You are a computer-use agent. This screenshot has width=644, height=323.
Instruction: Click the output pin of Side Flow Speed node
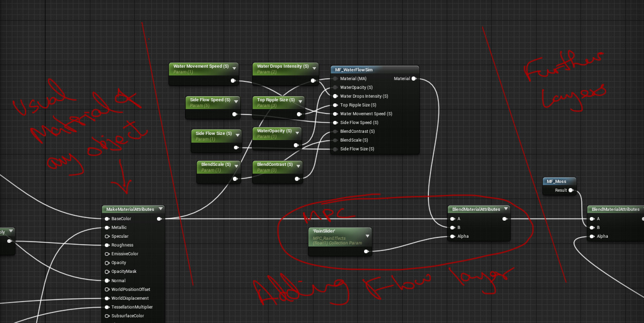tap(235, 115)
